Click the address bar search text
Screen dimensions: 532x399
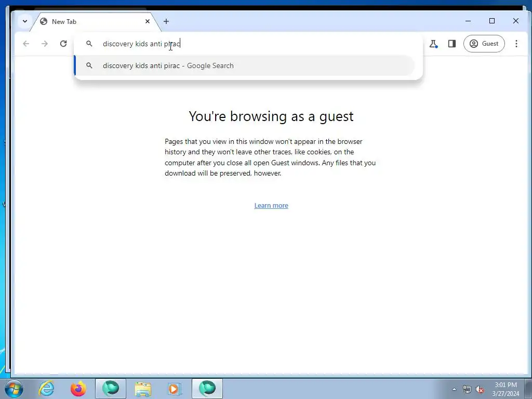(x=141, y=44)
